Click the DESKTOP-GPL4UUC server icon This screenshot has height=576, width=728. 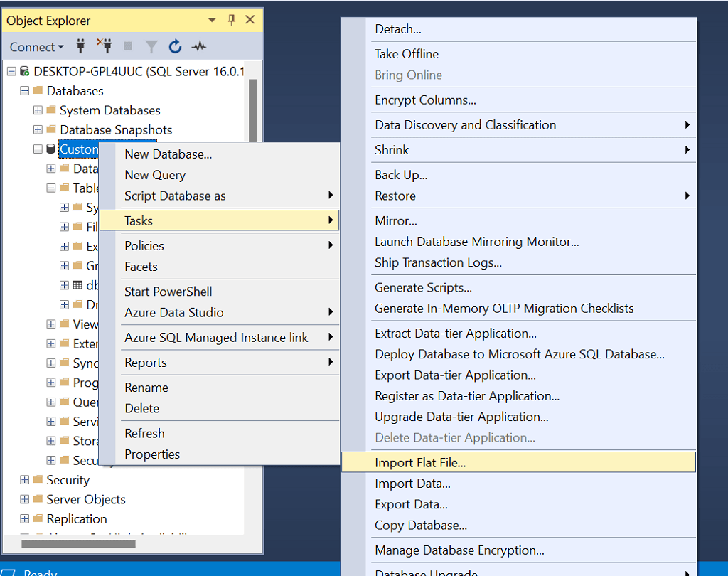pyautogui.click(x=25, y=71)
